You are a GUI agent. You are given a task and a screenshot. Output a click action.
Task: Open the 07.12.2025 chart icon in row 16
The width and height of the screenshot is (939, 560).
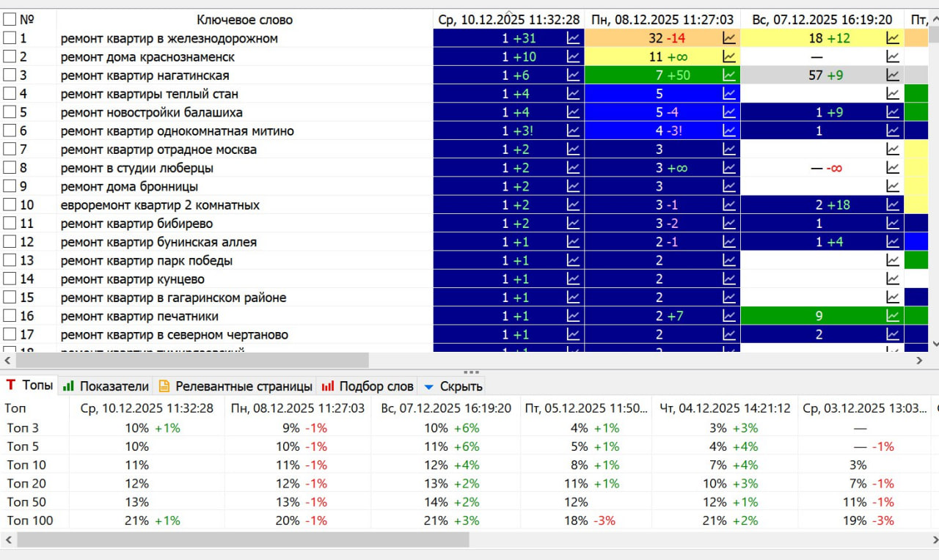(x=893, y=316)
